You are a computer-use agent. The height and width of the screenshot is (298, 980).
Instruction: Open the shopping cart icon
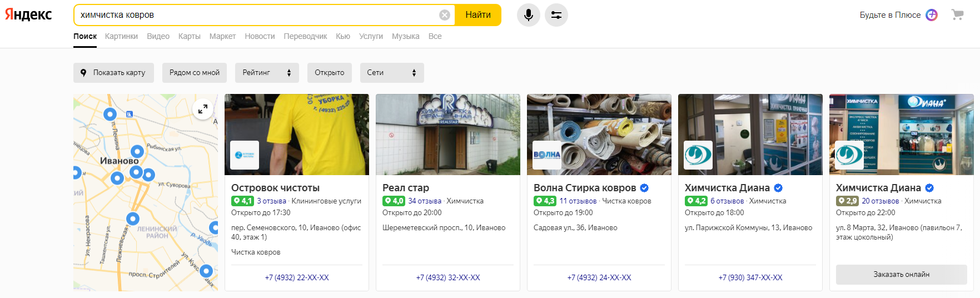957,15
